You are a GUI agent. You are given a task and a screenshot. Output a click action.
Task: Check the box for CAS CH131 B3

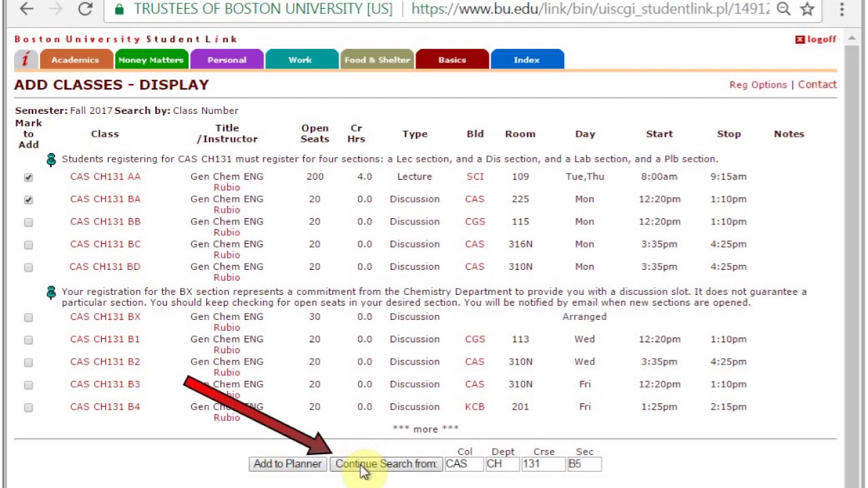[28, 385]
